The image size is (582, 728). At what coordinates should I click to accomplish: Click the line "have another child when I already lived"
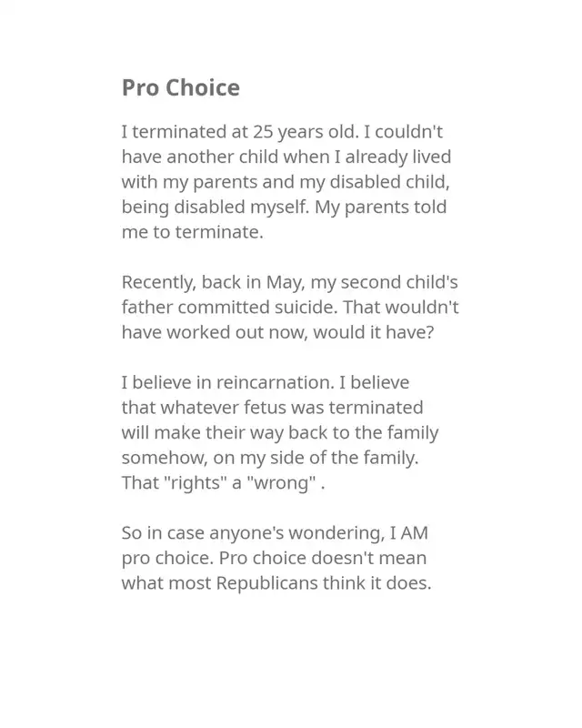(286, 157)
